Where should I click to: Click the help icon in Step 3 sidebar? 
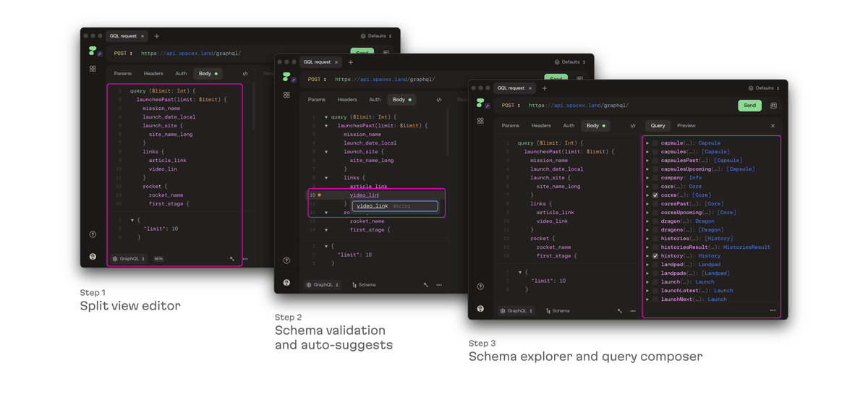click(x=480, y=286)
